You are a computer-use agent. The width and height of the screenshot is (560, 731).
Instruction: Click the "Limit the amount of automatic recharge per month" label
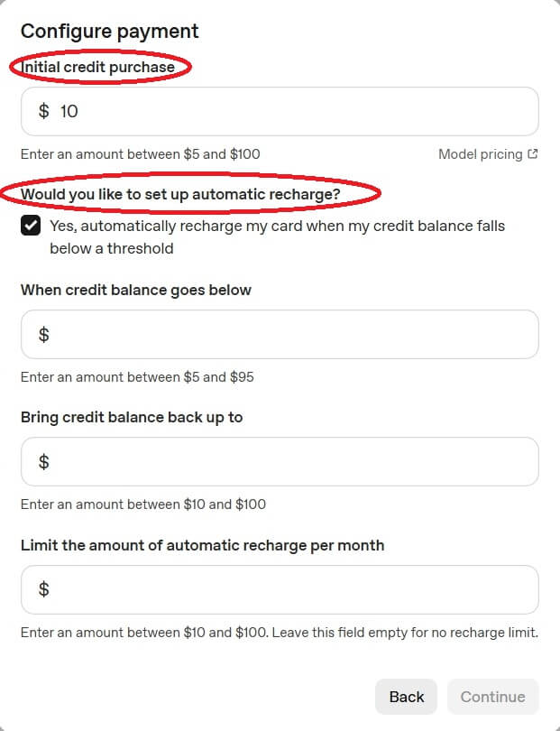point(202,545)
